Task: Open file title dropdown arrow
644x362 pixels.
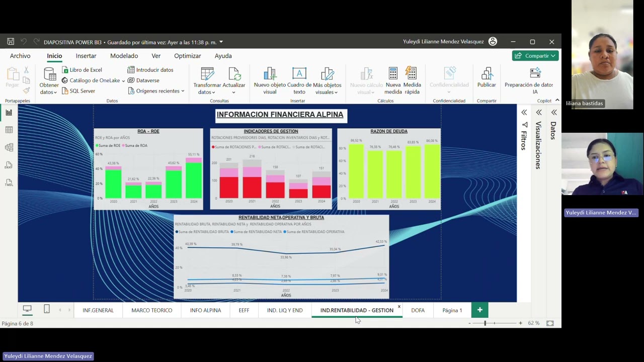Action: (x=221, y=42)
